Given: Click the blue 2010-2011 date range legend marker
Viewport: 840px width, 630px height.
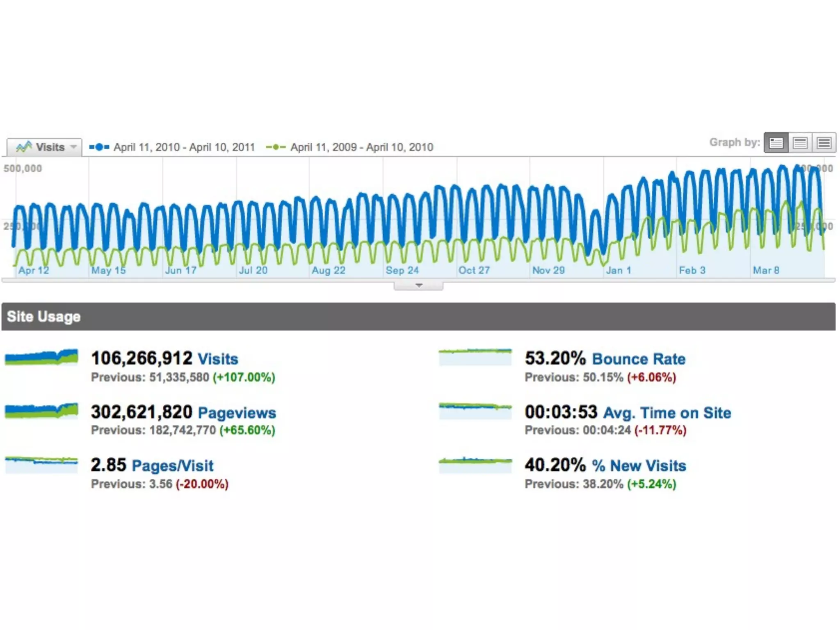Looking at the screenshot, I should coord(99,147).
